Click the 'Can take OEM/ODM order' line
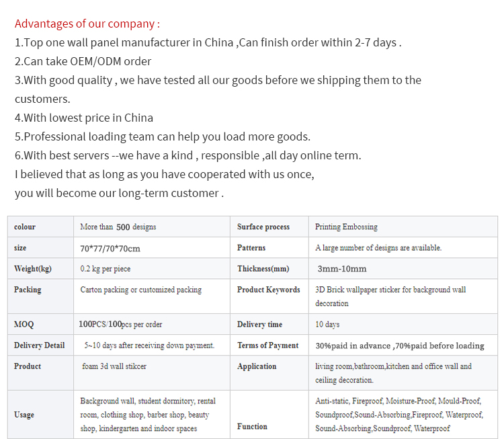504x439 pixels. coord(83,61)
